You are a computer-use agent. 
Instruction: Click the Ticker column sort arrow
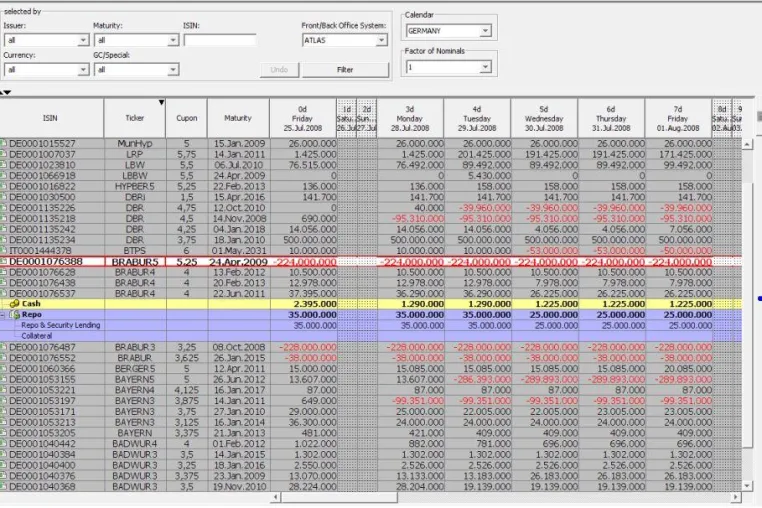(161, 103)
